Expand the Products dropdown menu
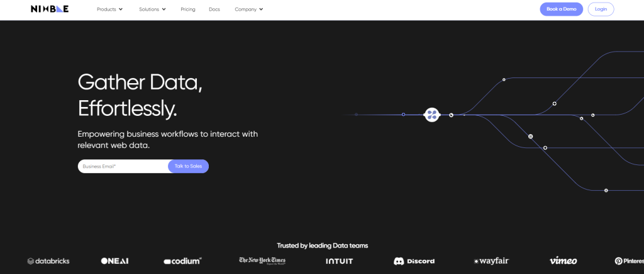Image resolution: width=644 pixels, height=274 pixels. [110, 9]
